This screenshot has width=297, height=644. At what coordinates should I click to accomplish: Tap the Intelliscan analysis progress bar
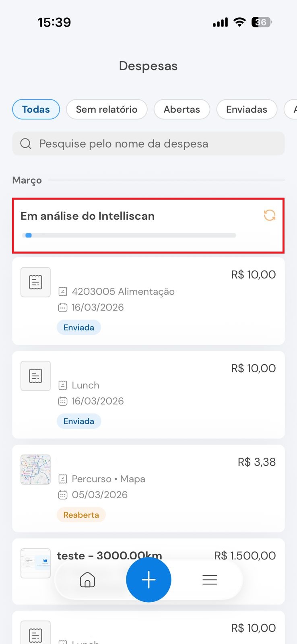pyautogui.click(x=129, y=235)
